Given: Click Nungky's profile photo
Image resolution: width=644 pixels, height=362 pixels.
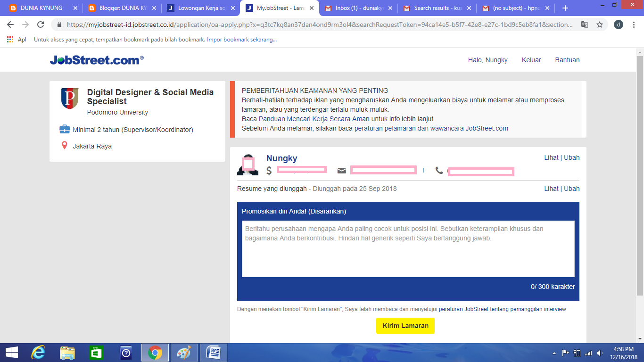Looking at the screenshot, I should click(248, 165).
